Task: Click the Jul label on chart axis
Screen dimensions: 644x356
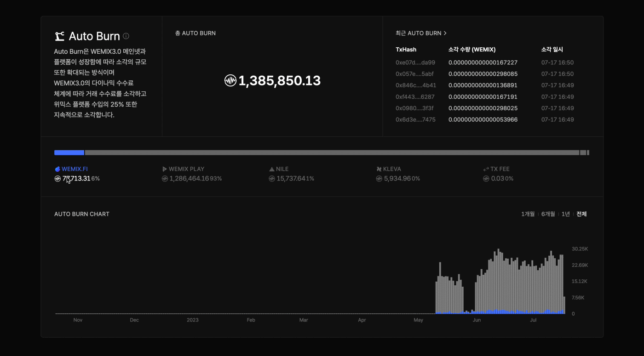Action: 534,320
